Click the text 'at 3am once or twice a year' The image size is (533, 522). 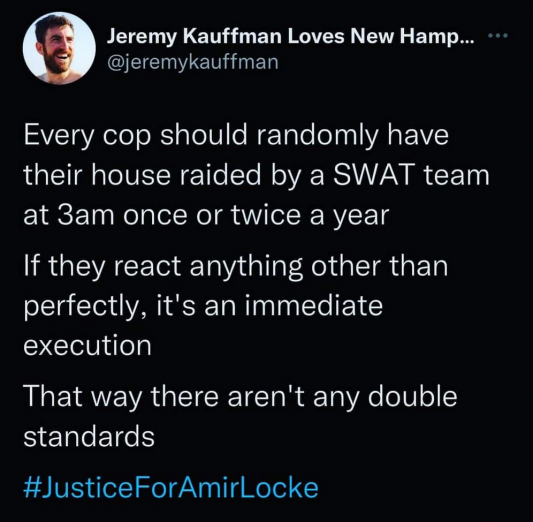[206, 216]
